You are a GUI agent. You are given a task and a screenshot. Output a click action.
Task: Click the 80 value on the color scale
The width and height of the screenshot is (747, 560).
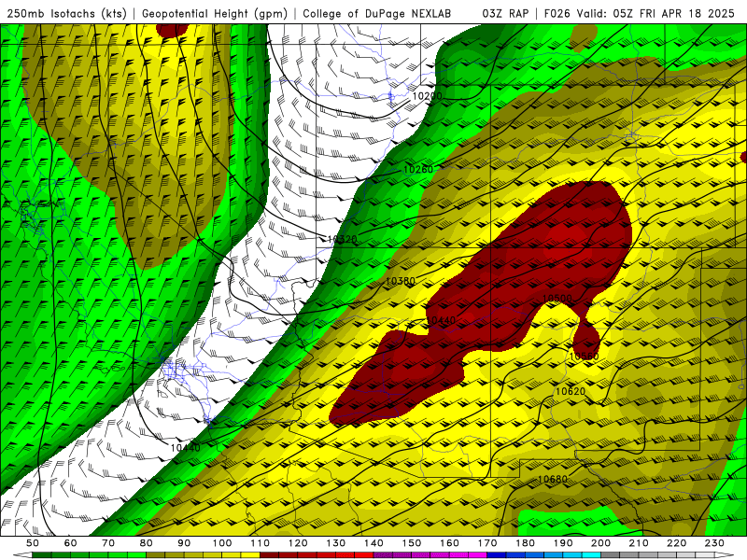pyautogui.click(x=146, y=543)
